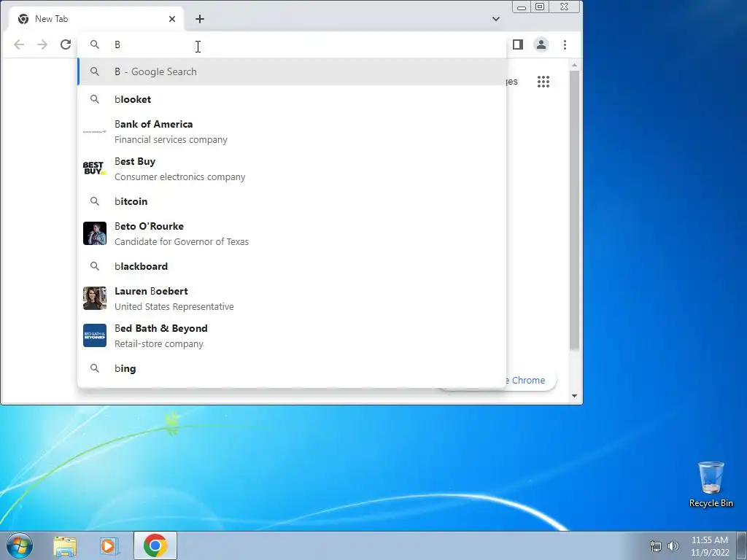Click the browser back arrow
Viewport: 747px width, 560px height.
point(19,44)
